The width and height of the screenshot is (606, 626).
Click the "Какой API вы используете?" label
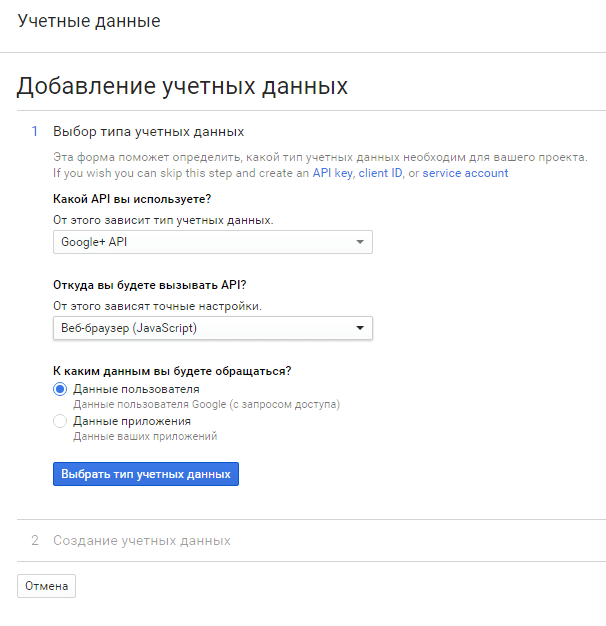click(x=132, y=199)
